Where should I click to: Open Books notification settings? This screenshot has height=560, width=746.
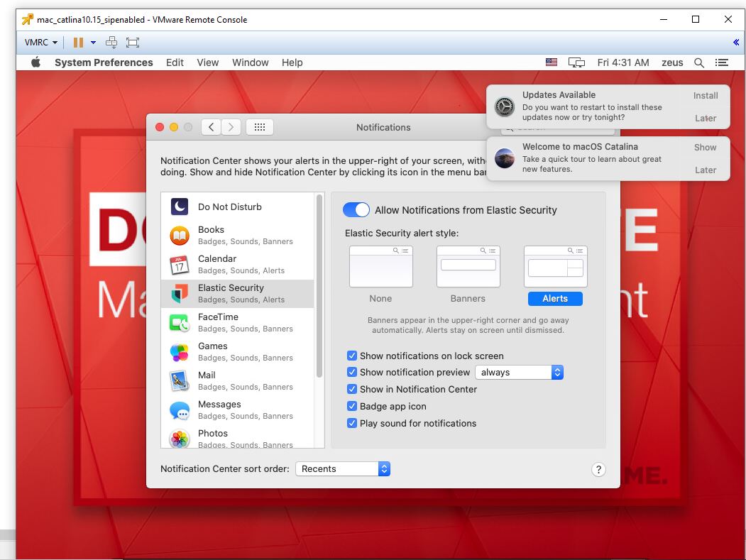(211, 235)
